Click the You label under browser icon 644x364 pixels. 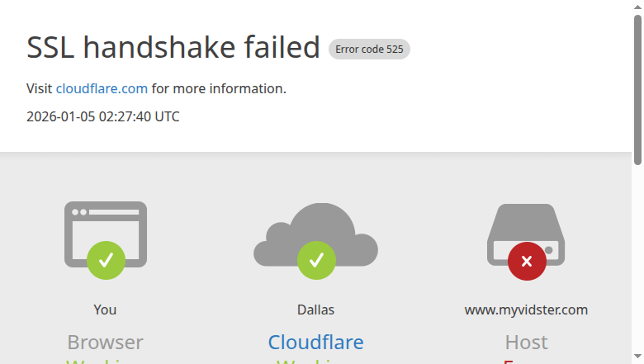pos(105,310)
